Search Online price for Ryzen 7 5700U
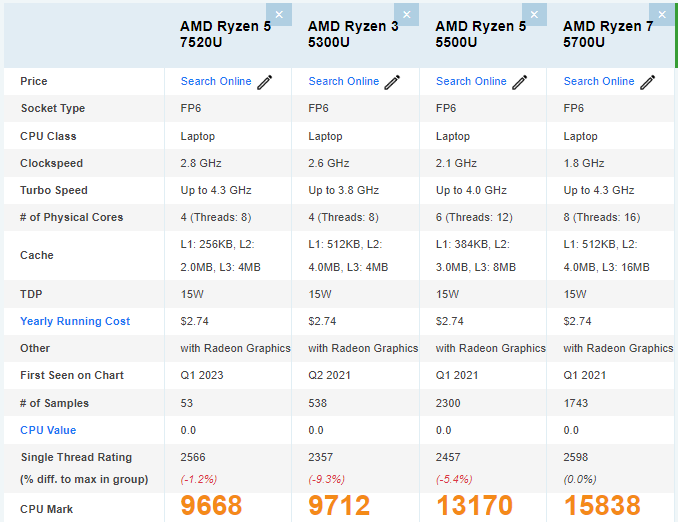Screen dimensions: 678x522 pyautogui.click(x=599, y=81)
